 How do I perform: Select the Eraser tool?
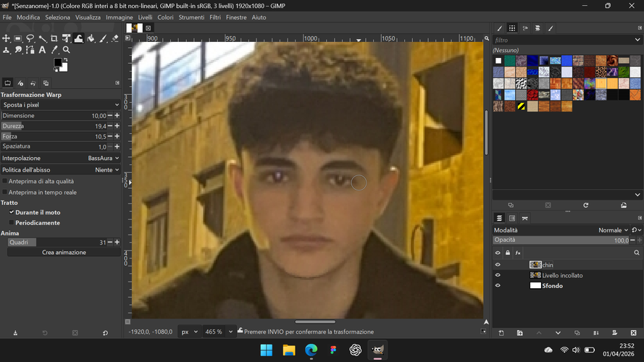click(115, 38)
